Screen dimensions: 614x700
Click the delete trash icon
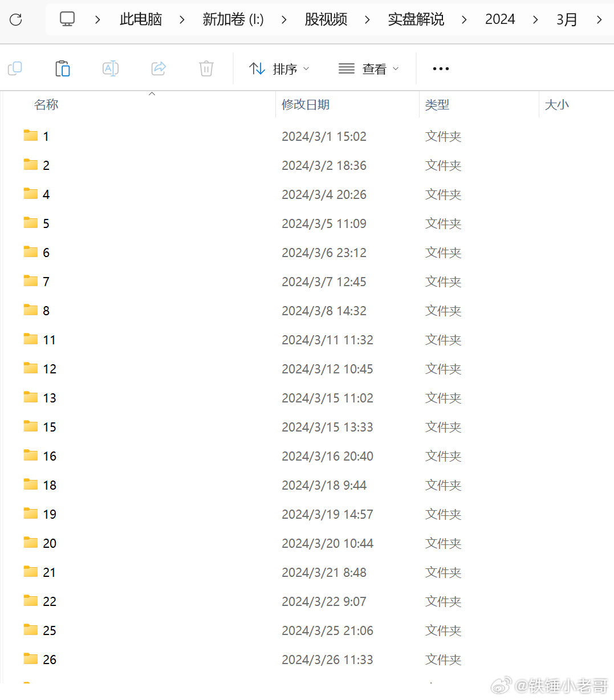(206, 68)
